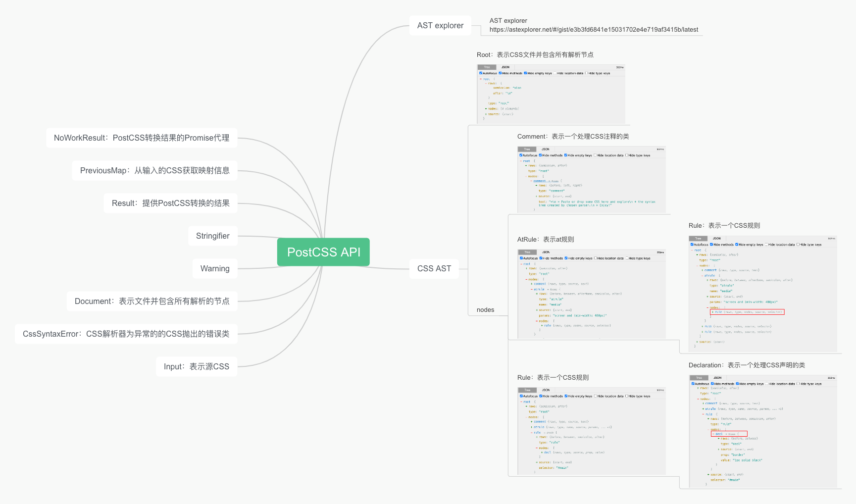Select the Input: 表示源CSS node
856x504 pixels.
[x=197, y=366]
